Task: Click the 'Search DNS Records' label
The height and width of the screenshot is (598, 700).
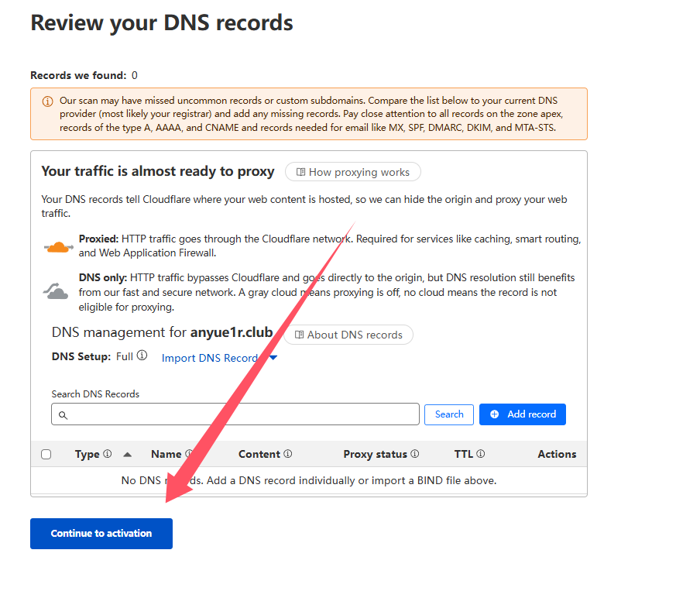Action: [x=95, y=394]
